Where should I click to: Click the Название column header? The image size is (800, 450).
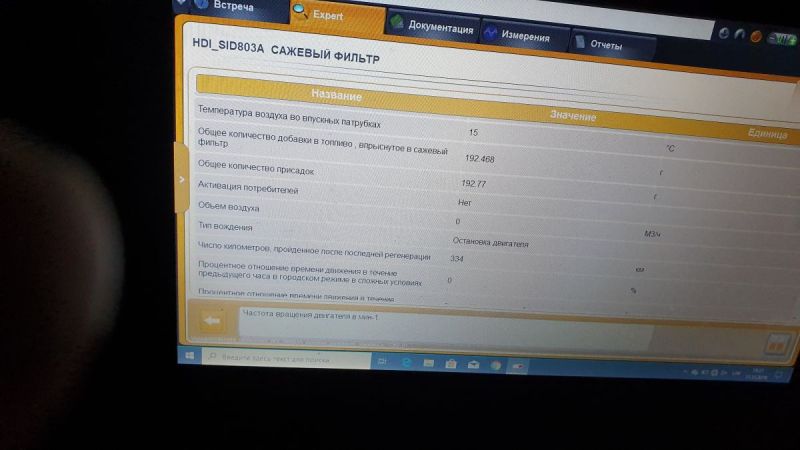click(336, 95)
